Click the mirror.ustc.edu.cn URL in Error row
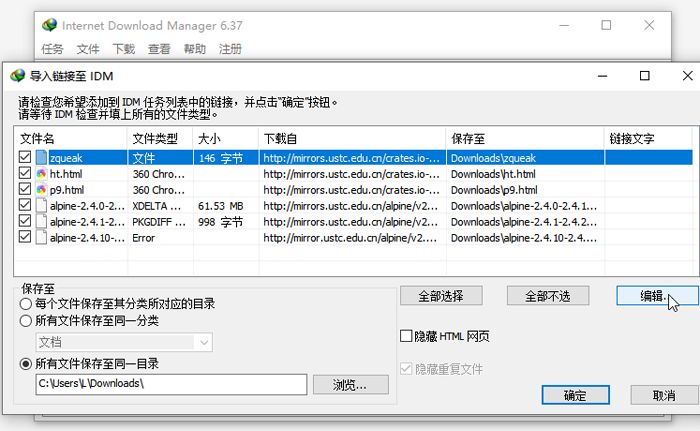700x431 pixels. tap(350, 238)
